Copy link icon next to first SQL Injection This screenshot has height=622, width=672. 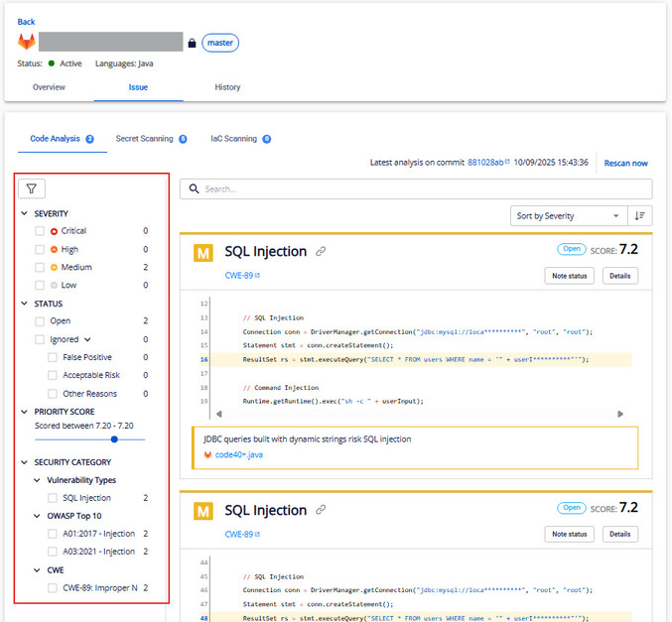pos(321,251)
